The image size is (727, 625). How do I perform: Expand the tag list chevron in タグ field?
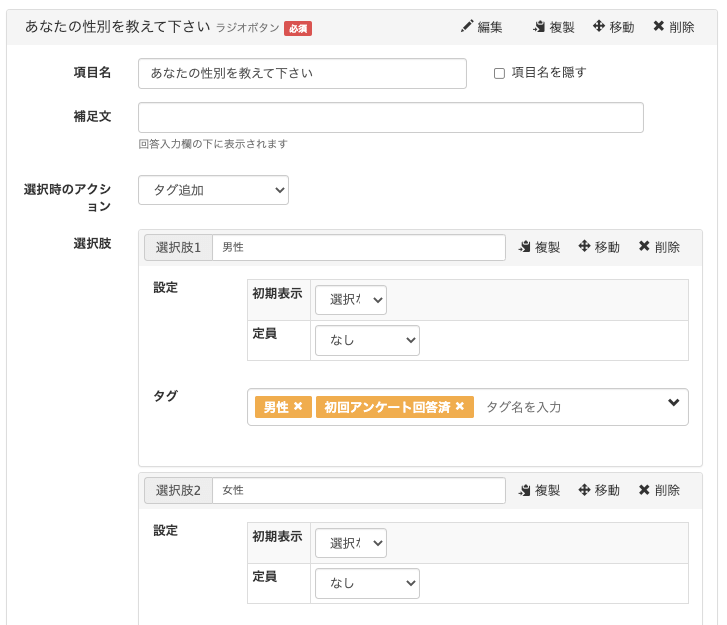[674, 402]
